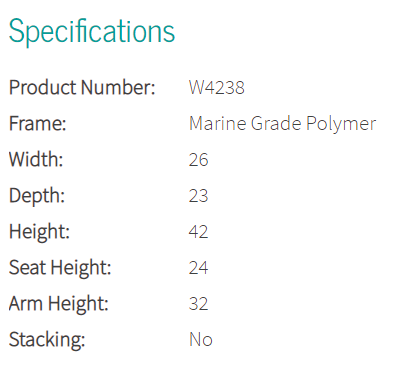The image size is (398, 385).
Task: Click the height value 42
Action: 199,232
